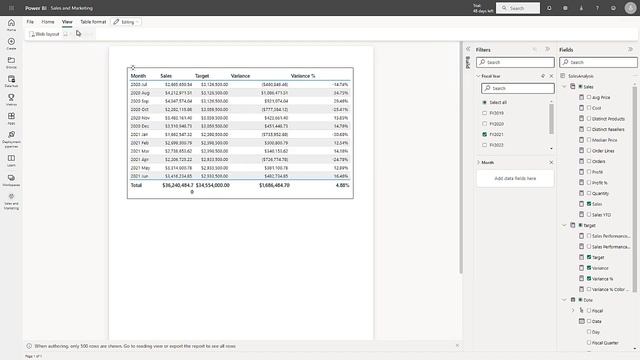640x360 pixels.
Task: Uncheck the Variance % field
Action: coord(589,278)
